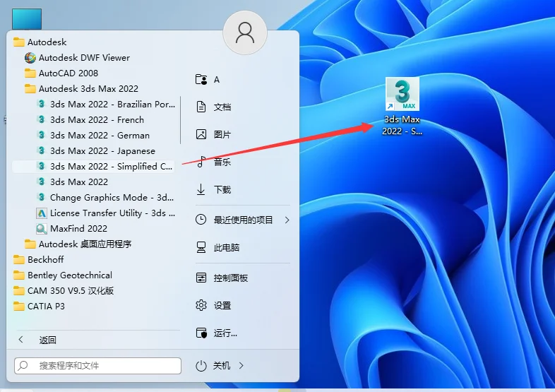The image size is (555, 392).
Task: Click the desktop icon in top-left corner
Action: 27,19
